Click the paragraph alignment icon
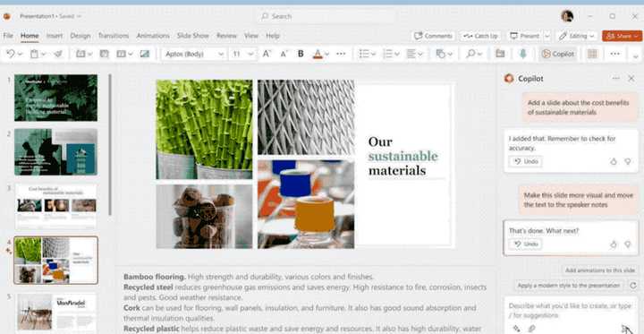644x334 pixels. tap(411, 54)
